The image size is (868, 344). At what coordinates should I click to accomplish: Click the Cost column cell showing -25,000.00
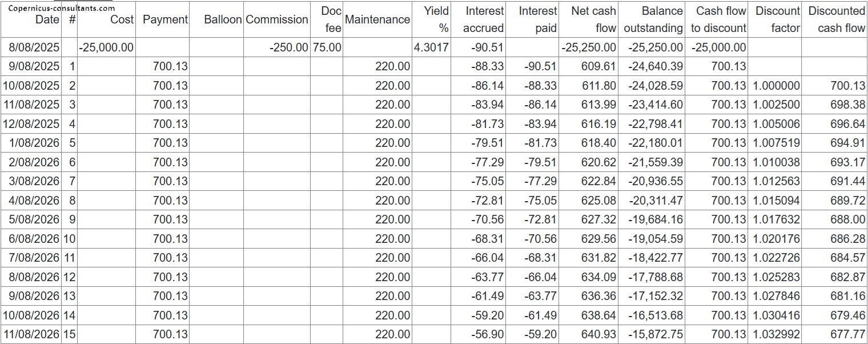(107, 47)
